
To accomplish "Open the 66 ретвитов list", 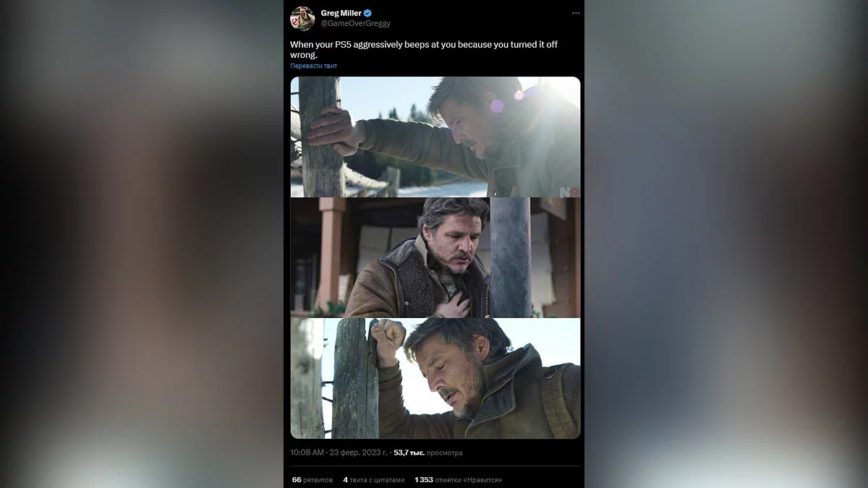I will (x=312, y=479).
